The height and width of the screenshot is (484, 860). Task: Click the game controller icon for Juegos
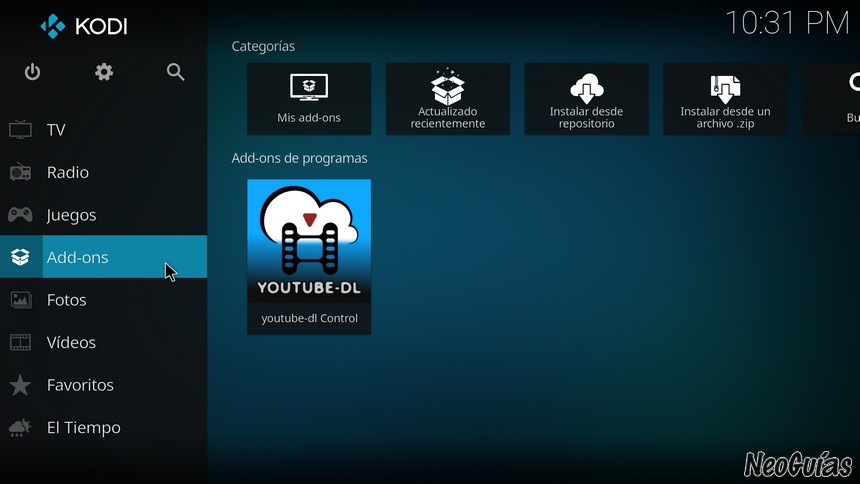click(20, 215)
